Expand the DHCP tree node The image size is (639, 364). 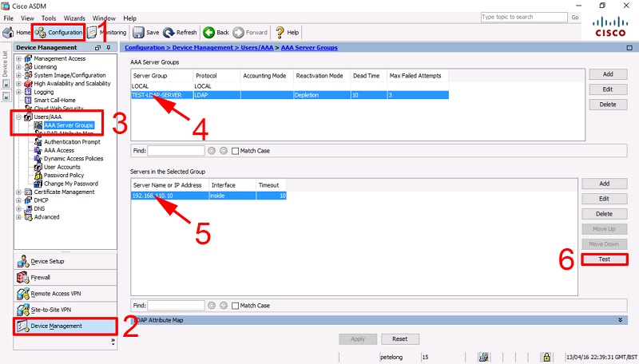click(x=18, y=200)
